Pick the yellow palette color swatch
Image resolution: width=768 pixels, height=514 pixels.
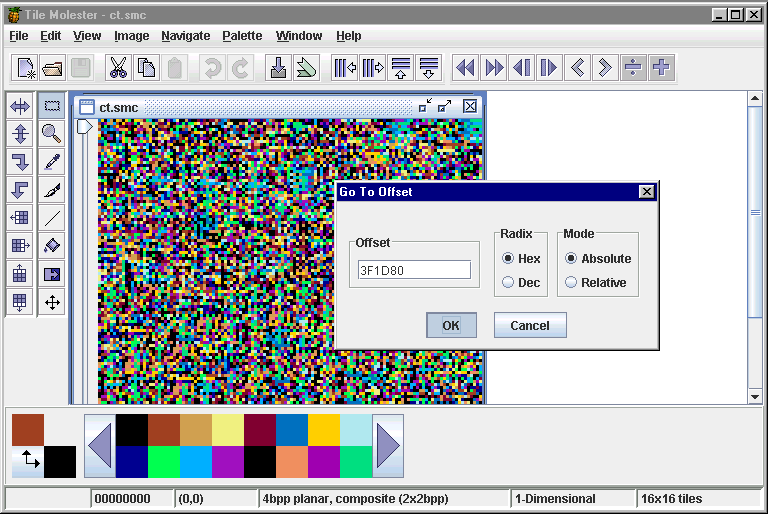point(324,430)
